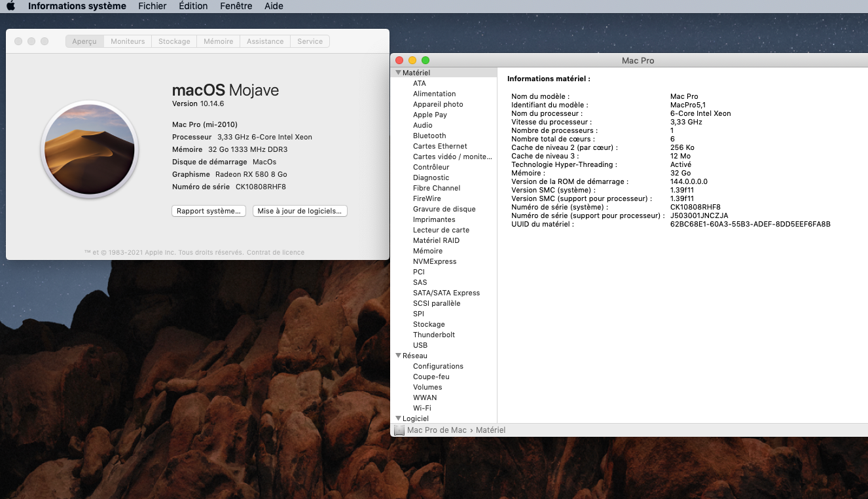The image size is (868, 499).
Task: Select Apple Pay in the sidebar
Action: click(x=430, y=115)
